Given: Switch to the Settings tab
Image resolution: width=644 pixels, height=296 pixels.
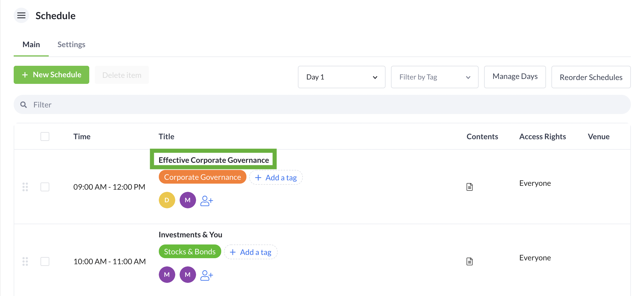Looking at the screenshot, I should [x=71, y=44].
